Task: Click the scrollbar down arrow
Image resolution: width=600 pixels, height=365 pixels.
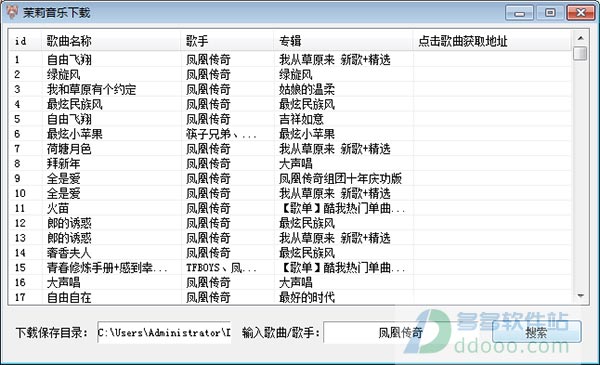Action: 580,296
